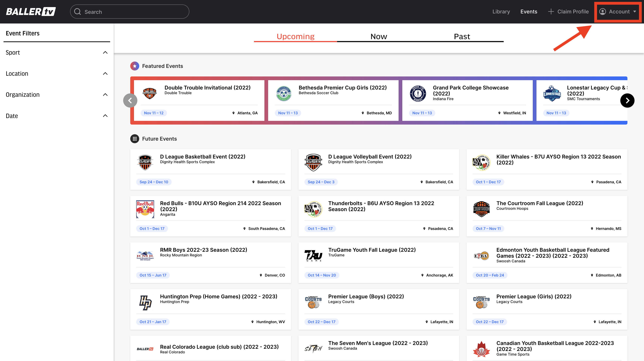
Task: Go to next featured events
Action: click(627, 101)
